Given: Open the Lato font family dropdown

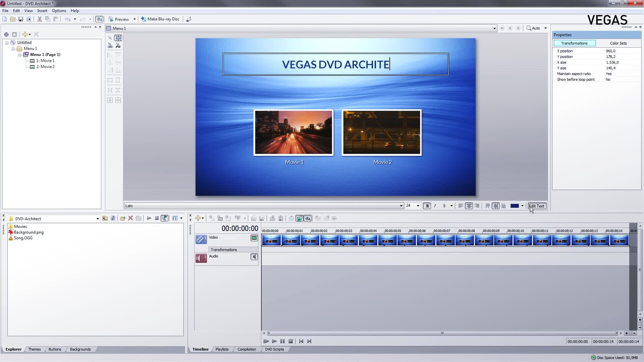Looking at the screenshot, I should click(x=401, y=206).
